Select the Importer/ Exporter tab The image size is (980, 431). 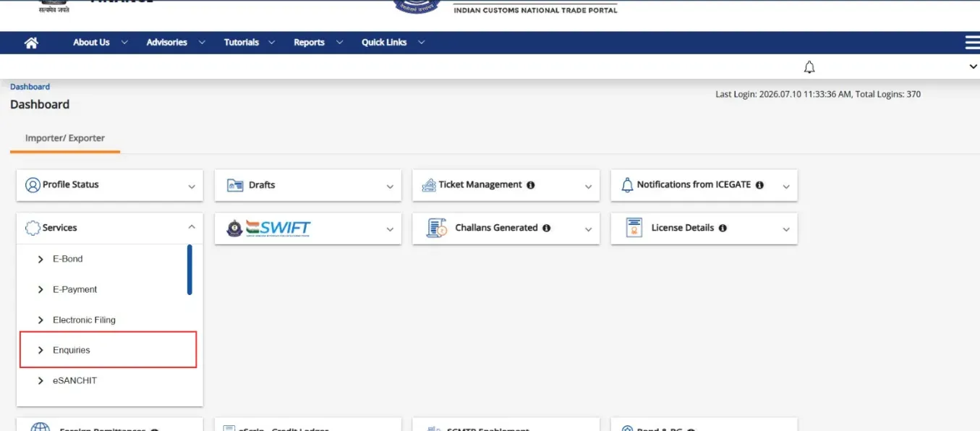coord(65,138)
